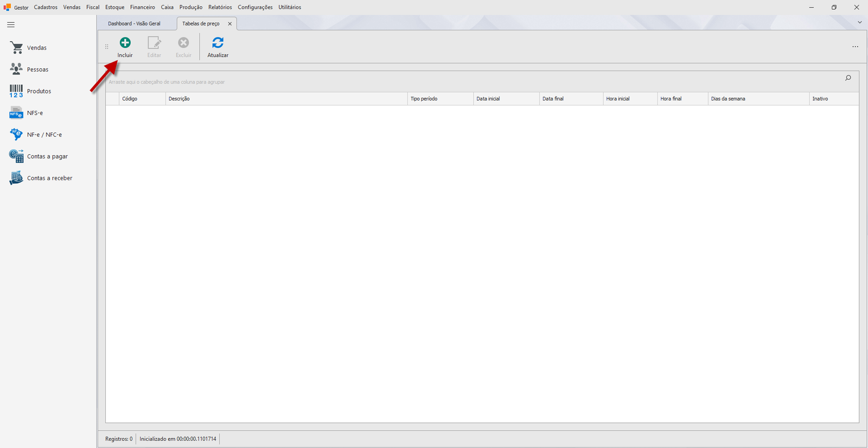
Task: Open the Financeiro menu
Action: (x=143, y=7)
